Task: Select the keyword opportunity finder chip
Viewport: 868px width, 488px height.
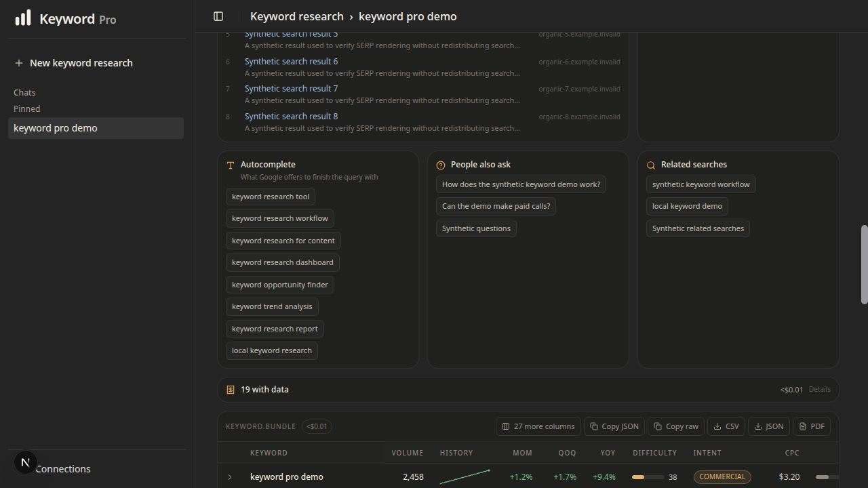Action: click(x=280, y=285)
